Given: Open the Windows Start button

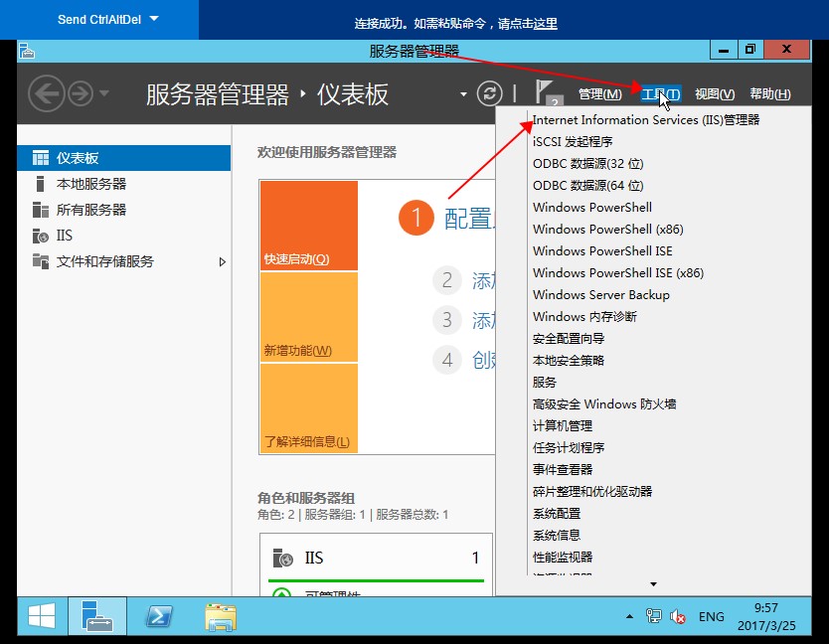Looking at the screenshot, I should tap(42, 616).
